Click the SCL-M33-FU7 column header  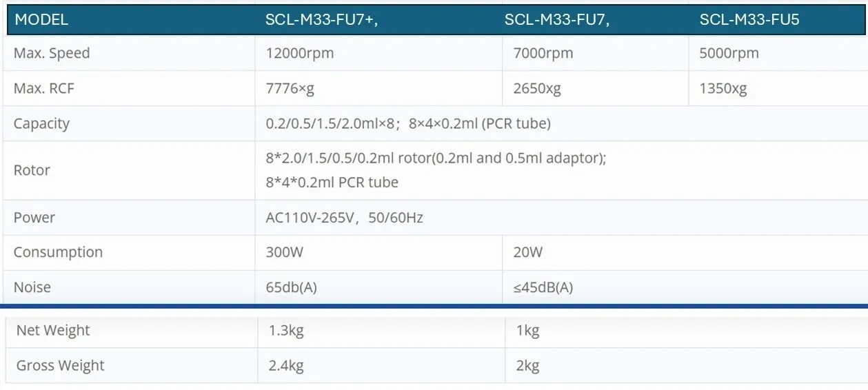(557, 20)
